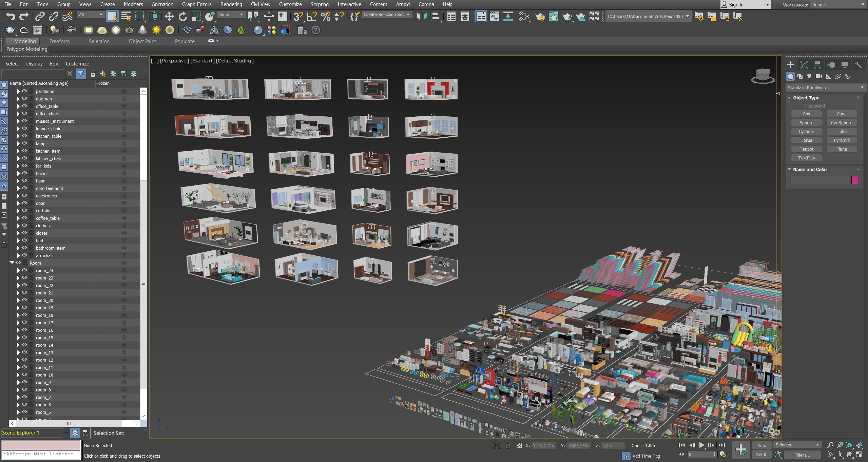The width and height of the screenshot is (868, 462).
Task: Click the Undo arrow icon
Action: (x=11, y=16)
